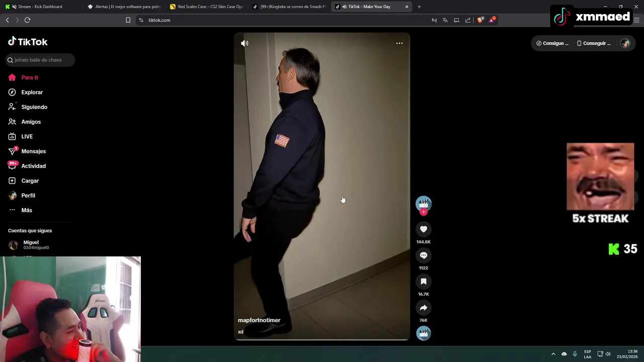Switch to the Red Scales Case CS2 tab
This screenshot has height=362, width=644.
pos(207,7)
